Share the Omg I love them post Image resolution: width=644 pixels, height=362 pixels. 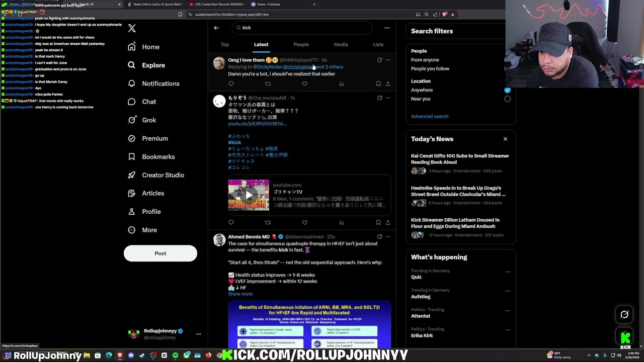pyautogui.click(x=388, y=84)
